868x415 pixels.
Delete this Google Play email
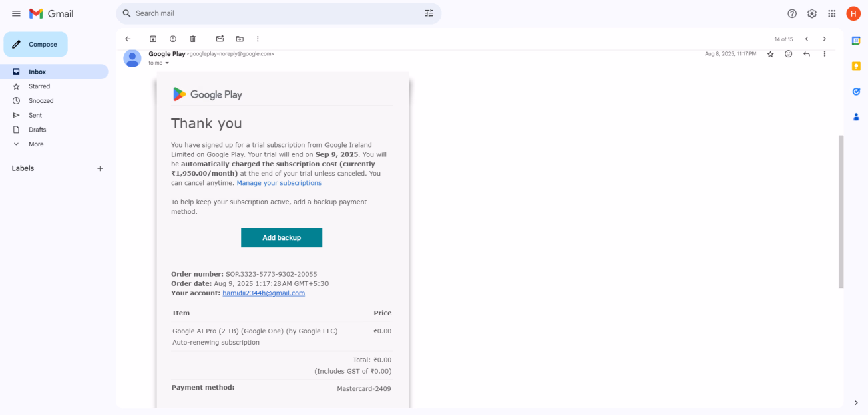(193, 39)
